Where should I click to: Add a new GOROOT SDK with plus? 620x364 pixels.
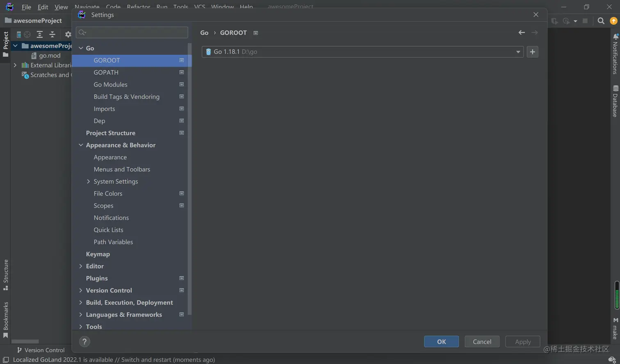point(533,52)
